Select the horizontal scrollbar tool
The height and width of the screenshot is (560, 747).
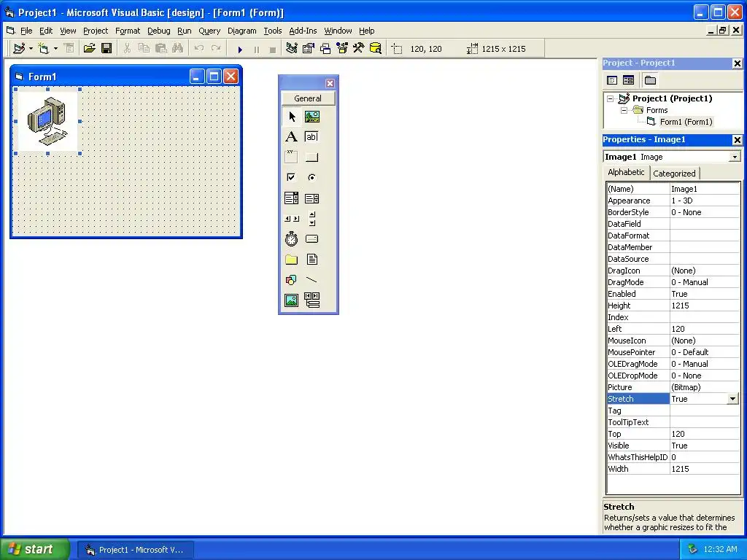[292, 219]
